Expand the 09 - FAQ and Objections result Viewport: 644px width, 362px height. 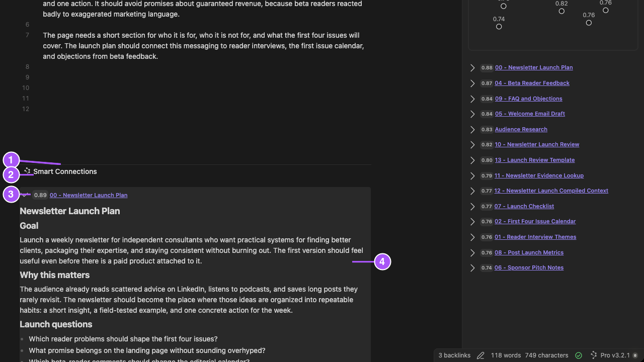[x=472, y=99]
